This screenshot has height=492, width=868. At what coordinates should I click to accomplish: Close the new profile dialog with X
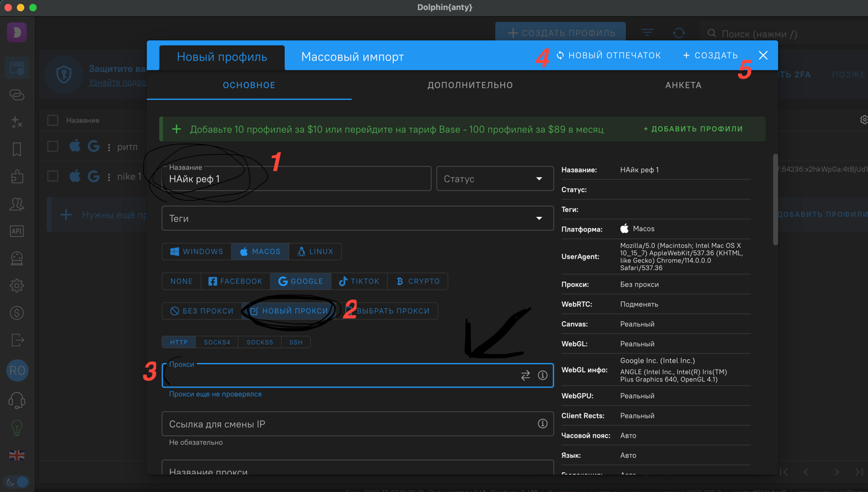click(763, 56)
